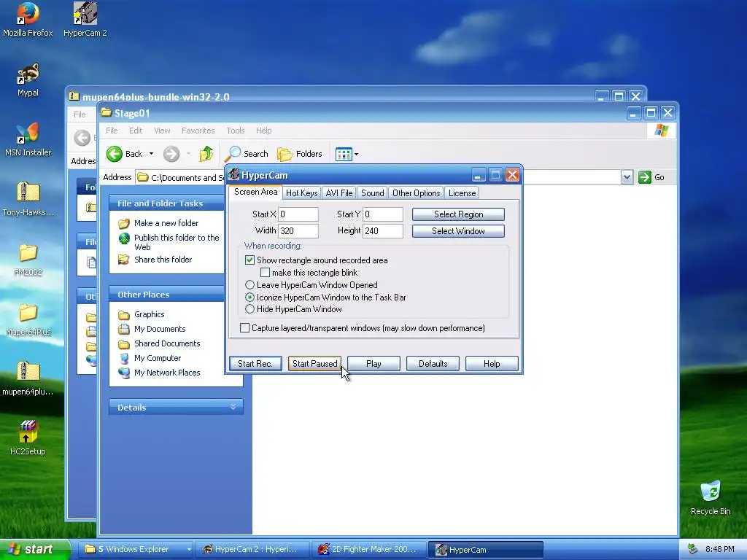This screenshot has height=560, width=747.
Task: Open the Back button history dropdown arrow
Action: pos(152,154)
